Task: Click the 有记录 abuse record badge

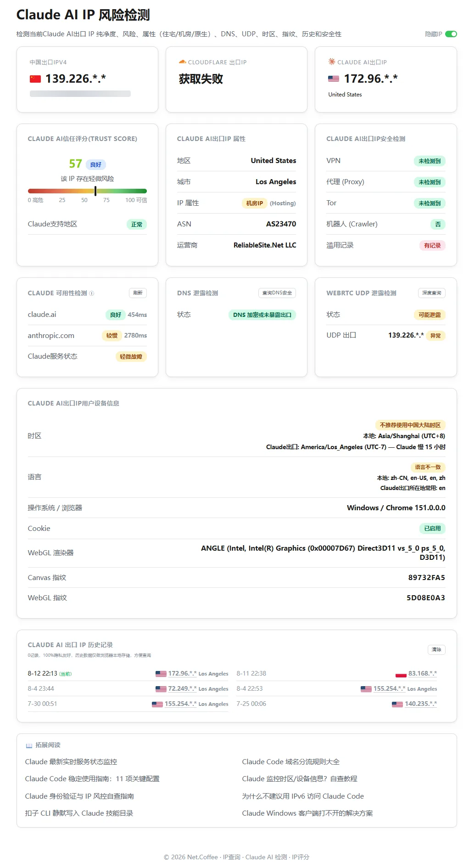Action: click(x=432, y=246)
